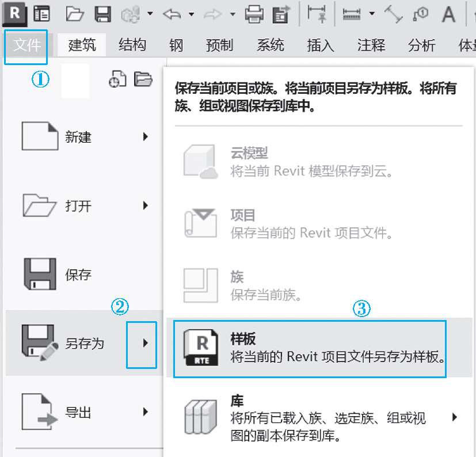Image resolution: width=476 pixels, height=457 pixels.
Task: Select the Tag by Category icon
Action: (x=420, y=14)
